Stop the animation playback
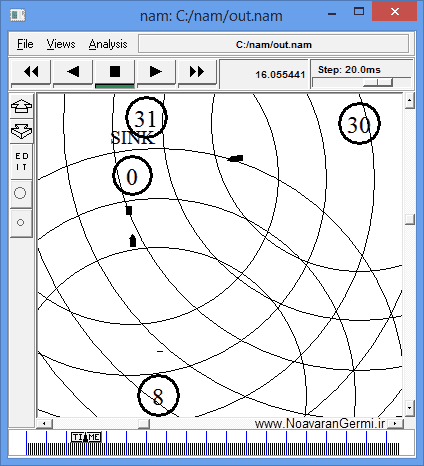 115,72
